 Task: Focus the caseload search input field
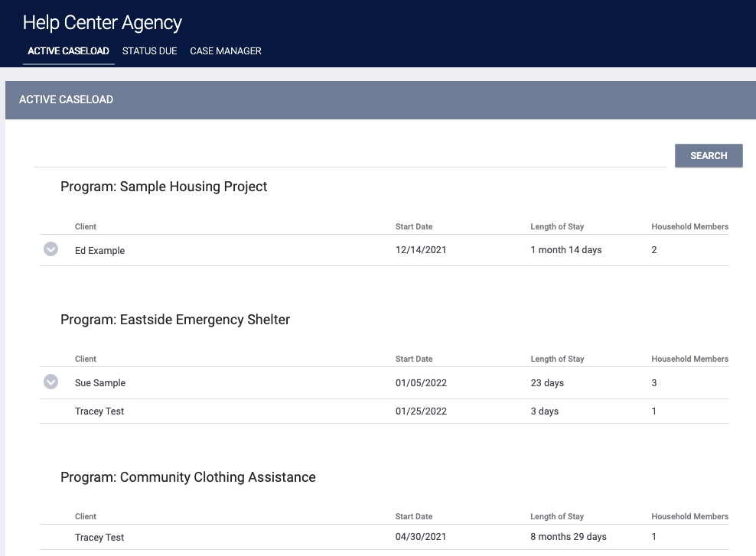(350, 156)
